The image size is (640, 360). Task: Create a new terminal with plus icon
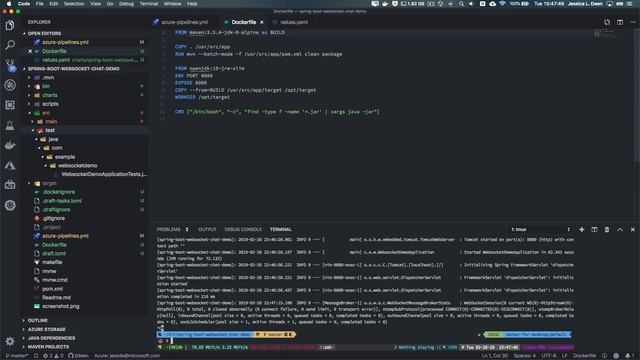582,229
